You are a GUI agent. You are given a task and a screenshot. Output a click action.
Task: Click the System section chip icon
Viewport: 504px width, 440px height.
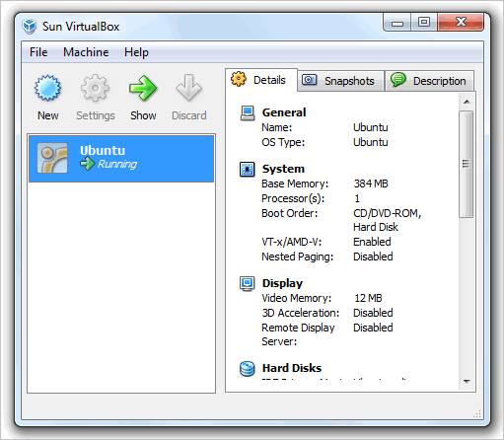point(248,170)
